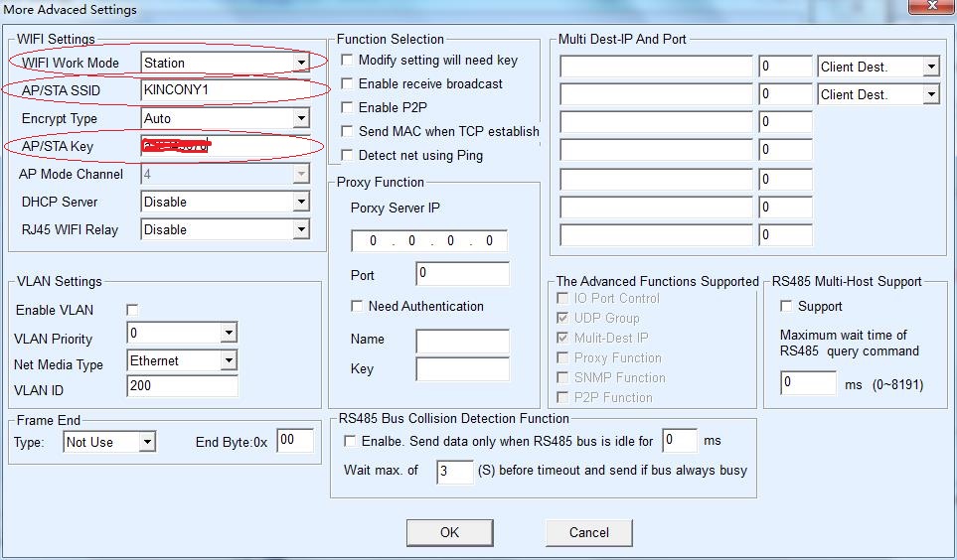957x560 pixels.
Task: Expand the Encrypt Type dropdown
Action: 300,118
